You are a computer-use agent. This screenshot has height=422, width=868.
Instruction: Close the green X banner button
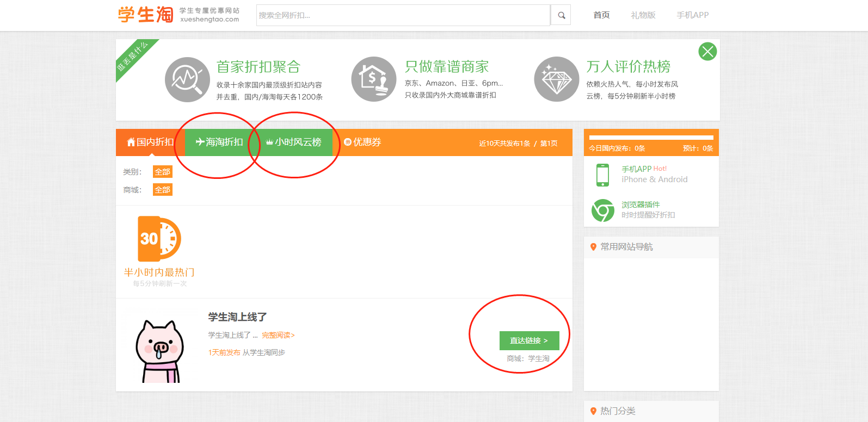(707, 52)
